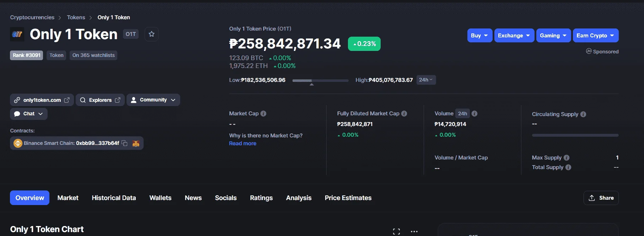The width and height of the screenshot is (644, 236).
Task: Open the Ratings tab
Action: coord(261,198)
